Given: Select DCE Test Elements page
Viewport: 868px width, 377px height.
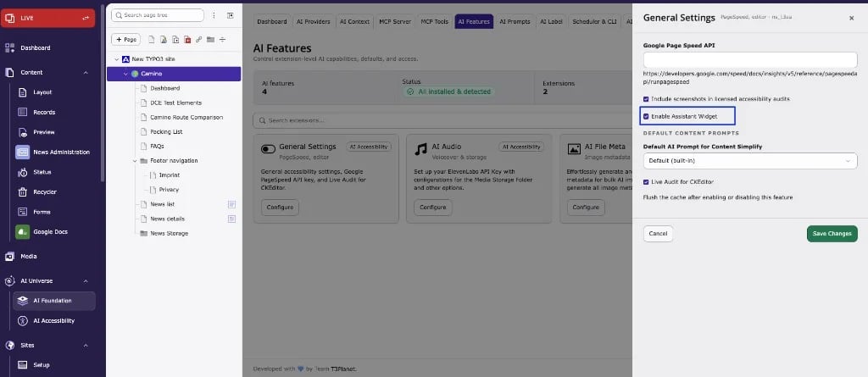Looking at the screenshot, I should (x=176, y=103).
